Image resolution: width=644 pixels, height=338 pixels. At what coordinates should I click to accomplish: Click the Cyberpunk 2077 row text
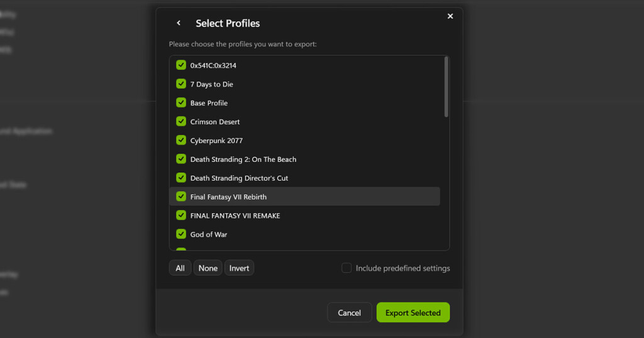(216, 140)
